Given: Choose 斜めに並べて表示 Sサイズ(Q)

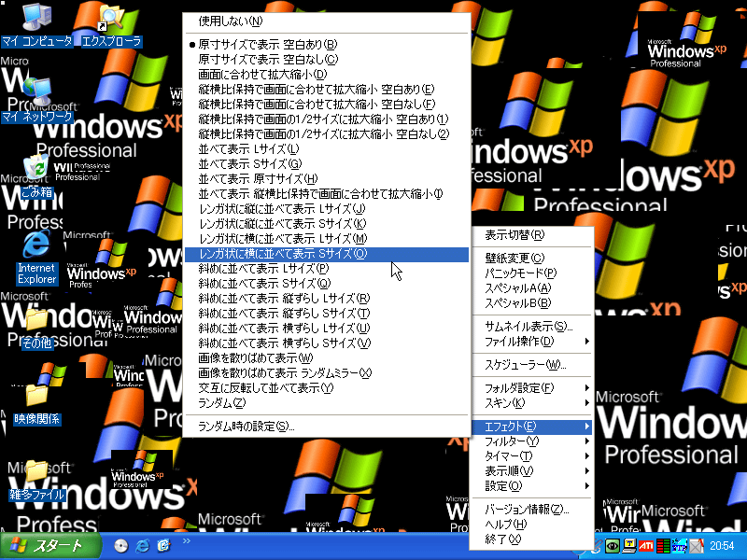Looking at the screenshot, I should (327, 284).
